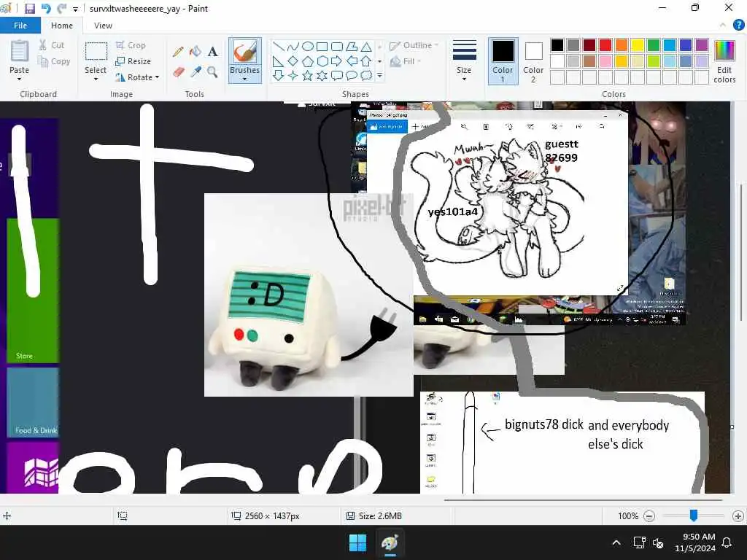
Task: Click the Save icon in title bar
Action: (29, 9)
